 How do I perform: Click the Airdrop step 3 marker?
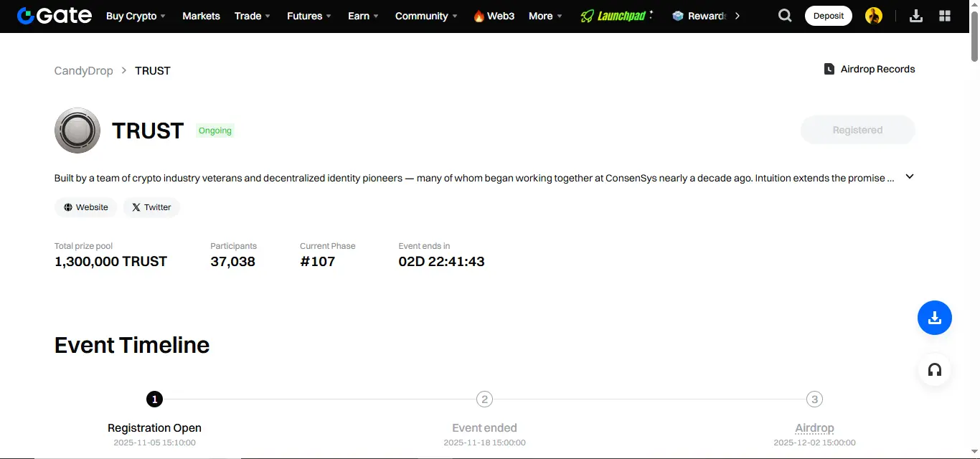point(814,399)
